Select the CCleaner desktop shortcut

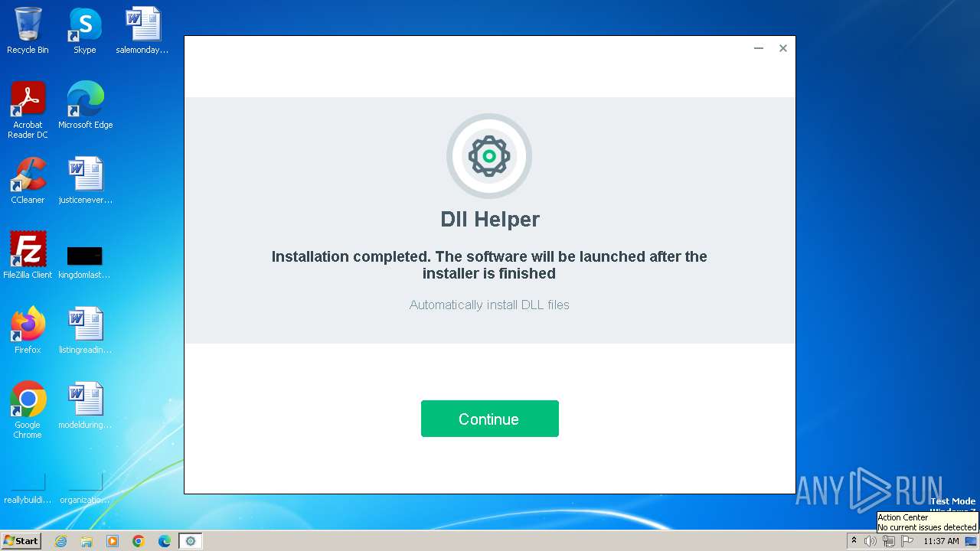[28, 181]
